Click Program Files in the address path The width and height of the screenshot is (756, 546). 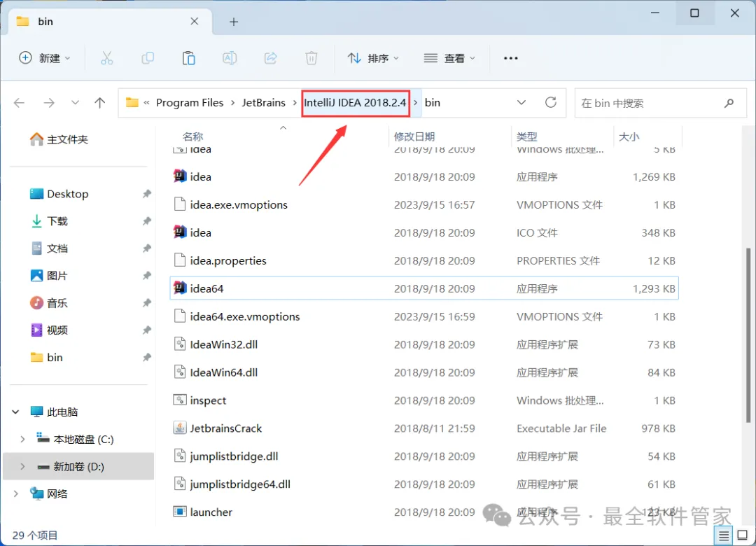pos(190,103)
